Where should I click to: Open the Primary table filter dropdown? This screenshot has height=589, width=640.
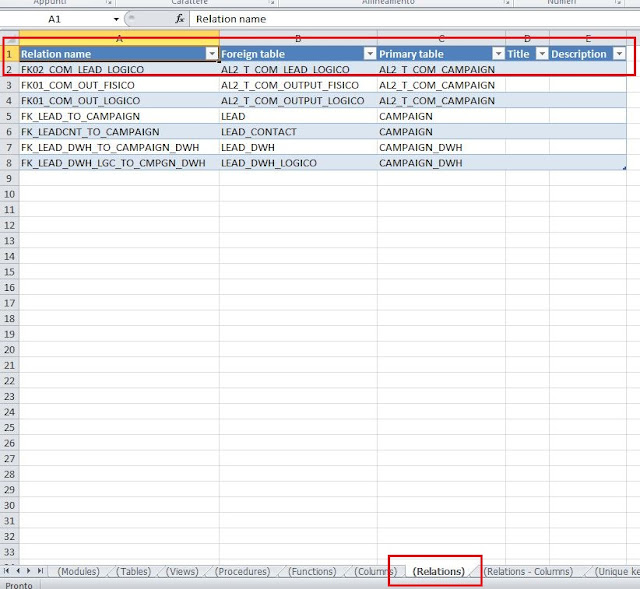pos(498,54)
